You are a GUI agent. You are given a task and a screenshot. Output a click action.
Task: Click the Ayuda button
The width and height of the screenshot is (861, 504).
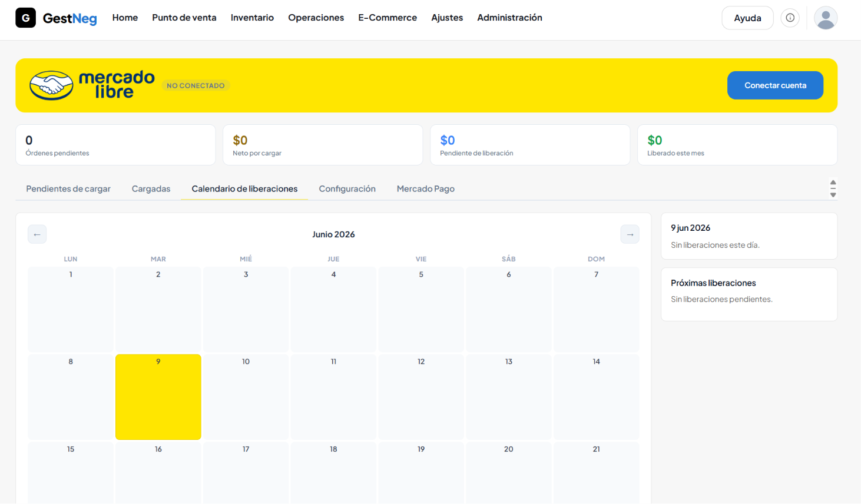pyautogui.click(x=747, y=18)
